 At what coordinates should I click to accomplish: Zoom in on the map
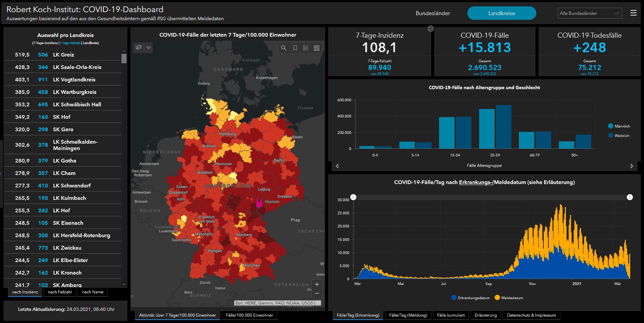coord(317,284)
